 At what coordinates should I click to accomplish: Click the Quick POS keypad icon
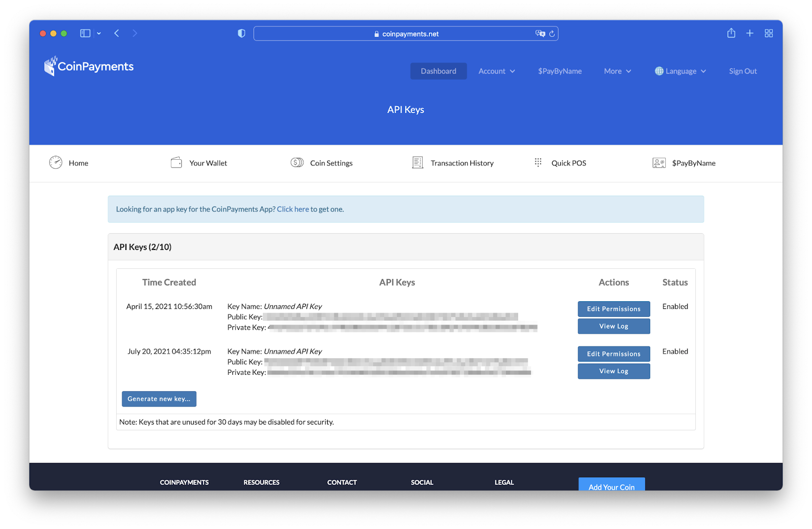coord(538,162)
